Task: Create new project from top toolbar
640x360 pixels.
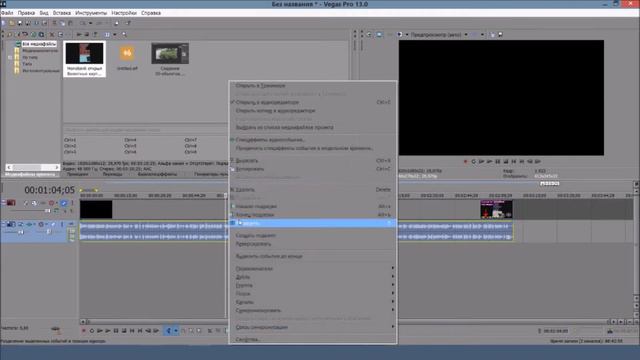Action: click(x=4, y=23)
